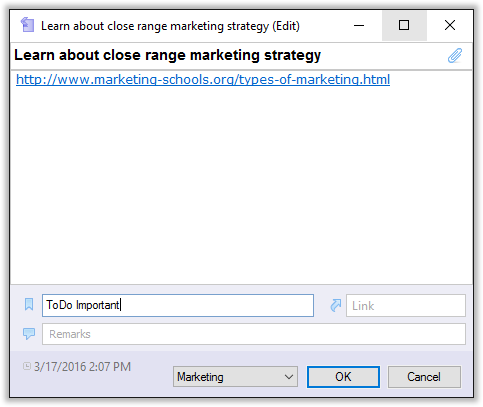Close the note edit window

(450, 25)
